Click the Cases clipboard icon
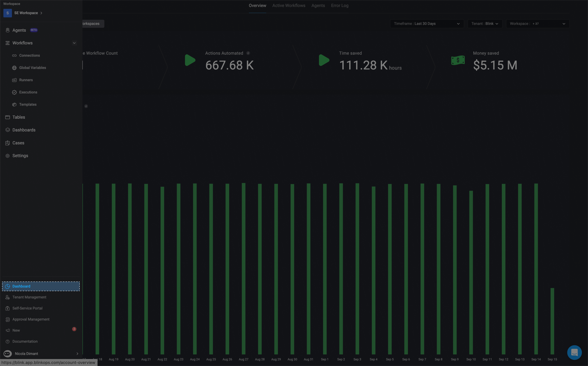Screen dimensions: 588x366 click(x=7, y=143)
